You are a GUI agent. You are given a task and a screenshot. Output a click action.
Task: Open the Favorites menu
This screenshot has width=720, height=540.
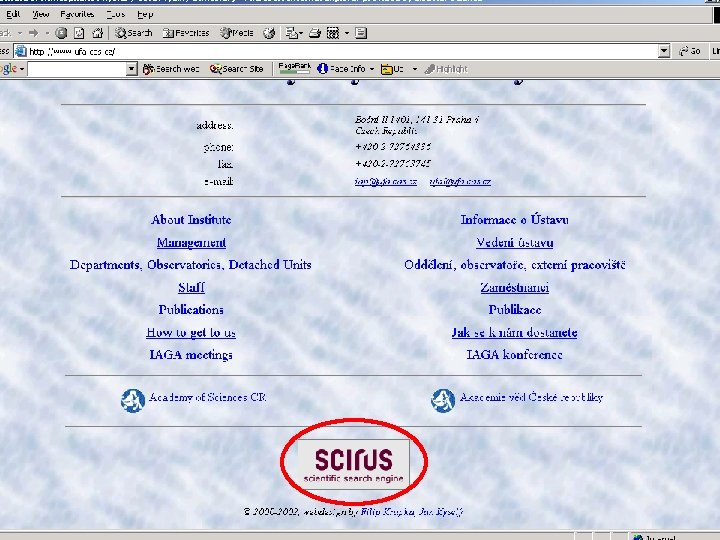77,14
